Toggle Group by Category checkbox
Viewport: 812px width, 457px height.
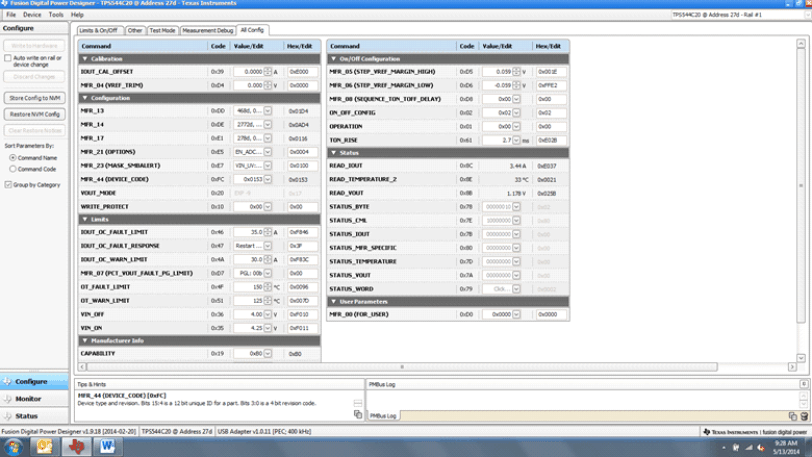click(x=8, y=184)
